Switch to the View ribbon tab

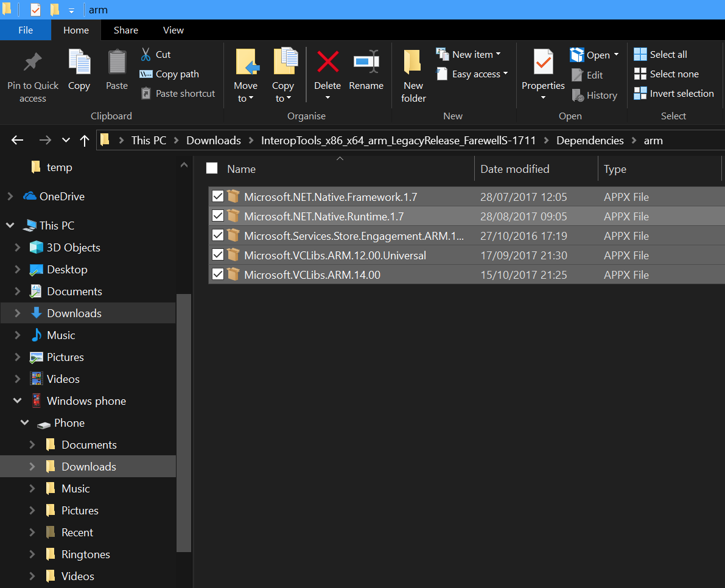173,30
